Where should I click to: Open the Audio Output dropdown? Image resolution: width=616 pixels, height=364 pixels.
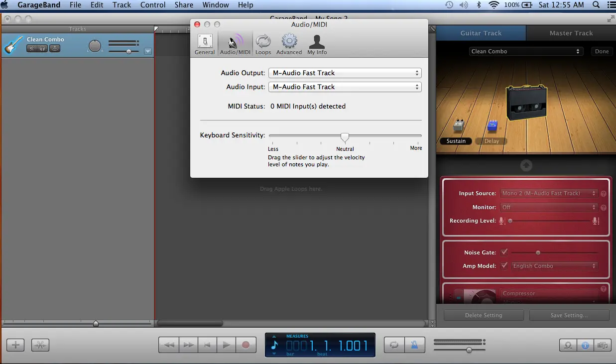pyautogui.click(x=345, y=73)
